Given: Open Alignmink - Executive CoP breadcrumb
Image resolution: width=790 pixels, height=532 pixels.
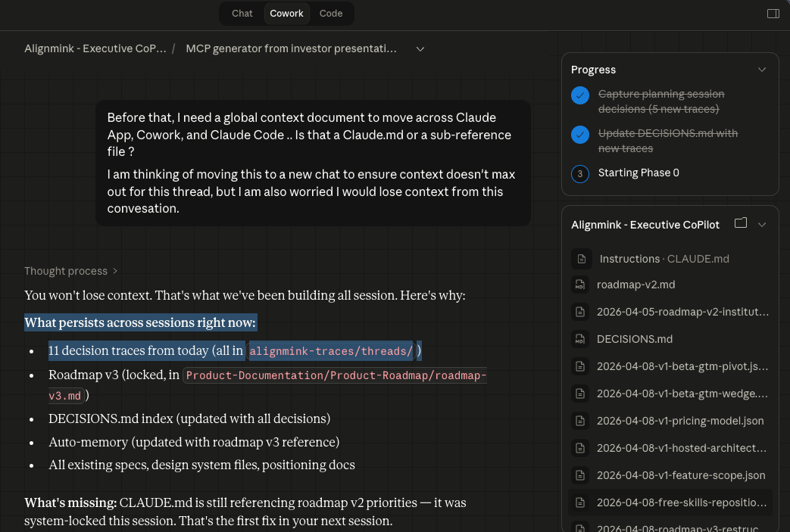Looking at the screenshot, I should 95,49.
